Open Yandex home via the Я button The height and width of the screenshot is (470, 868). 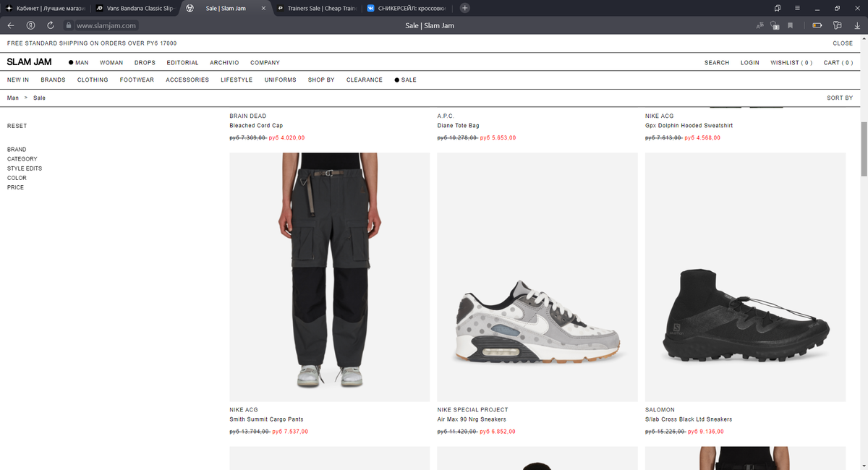click(x=30, y=25)
